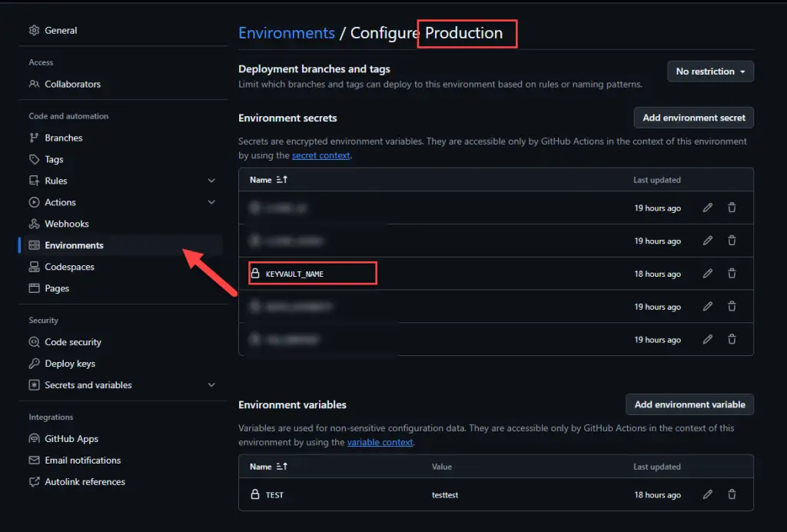
Task: Click trash icon for TEST variable
Action: (x=732, y=494)
